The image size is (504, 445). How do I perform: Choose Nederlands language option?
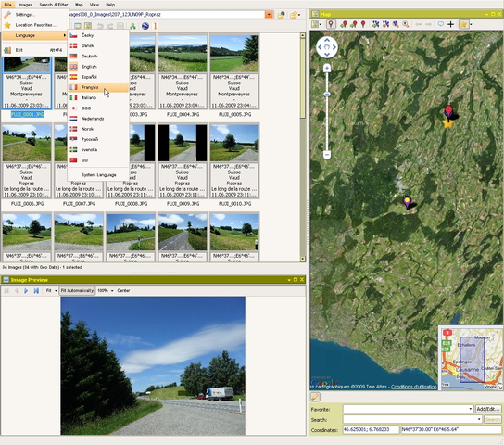click(x=98, y=119)
